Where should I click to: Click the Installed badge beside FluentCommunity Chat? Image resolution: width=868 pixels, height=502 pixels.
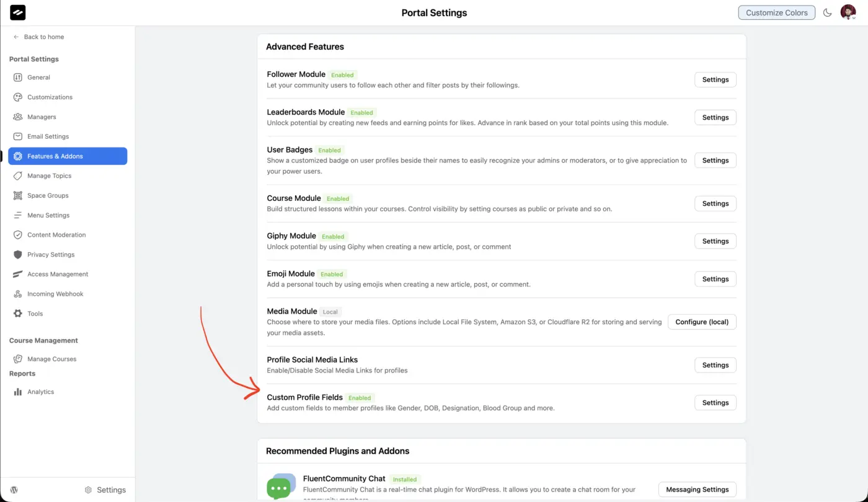(x=405, y=479)
